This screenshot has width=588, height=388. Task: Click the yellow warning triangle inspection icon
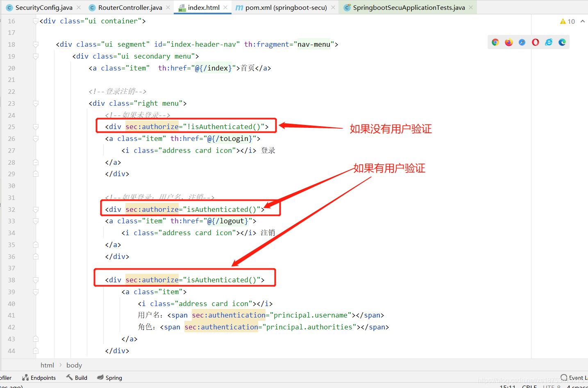click(x=563, y=21)
